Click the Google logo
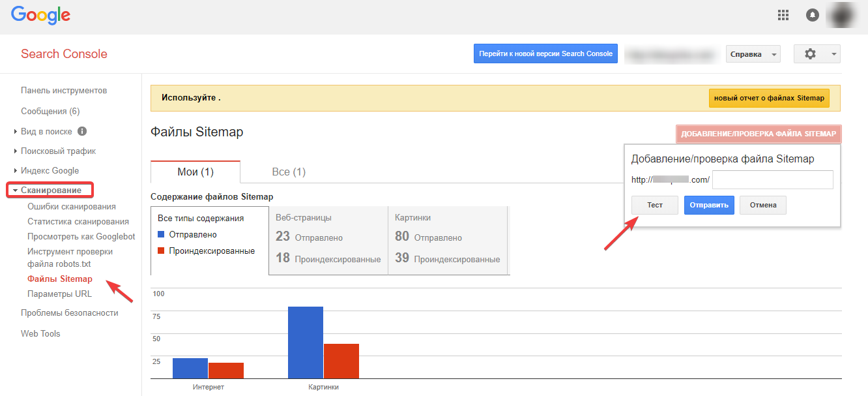 coord(40,14)
